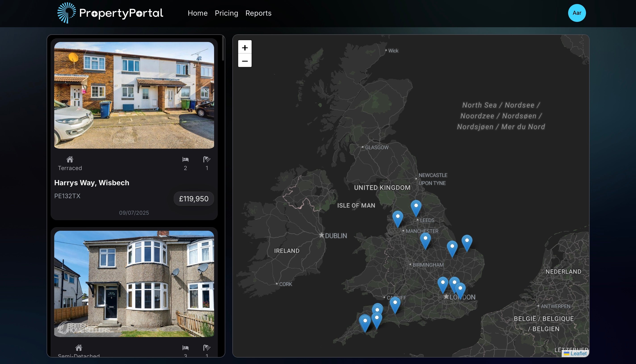Select the Wisbech-area map marker
Screen dimensions: 636x364
point(452,249)
